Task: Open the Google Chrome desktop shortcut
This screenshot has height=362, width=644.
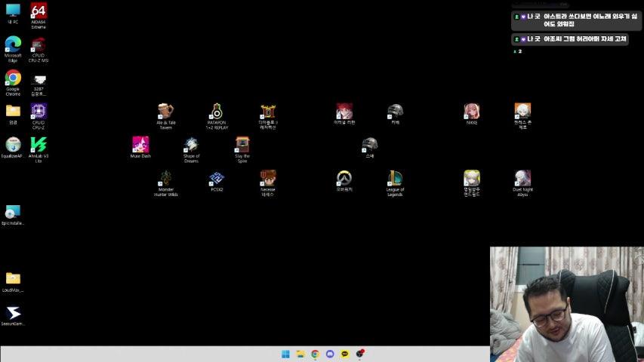Action: [x=13, y=78]
